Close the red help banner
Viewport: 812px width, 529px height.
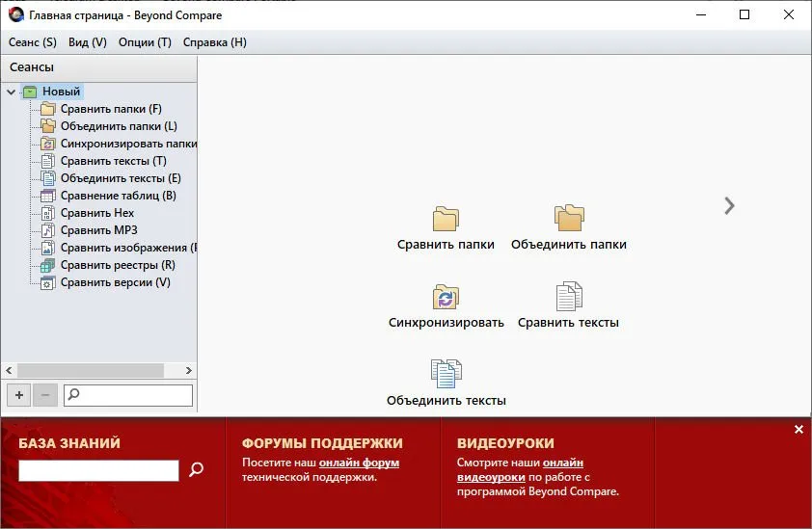click(799, 429)
